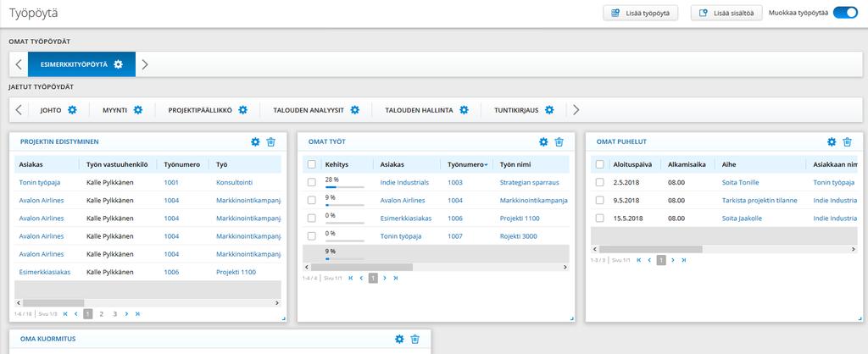The height and width of the screenshot is (354, 868).
Task: Check the Avalon Airlines row in Omat työt
Action: 312,200
